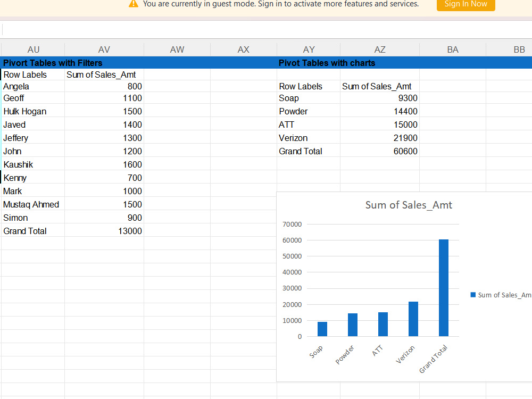Viewport: 532px width, 399px height.
Task: Select the 'Hulk Hogan' cell
Action: coord(33,111)
